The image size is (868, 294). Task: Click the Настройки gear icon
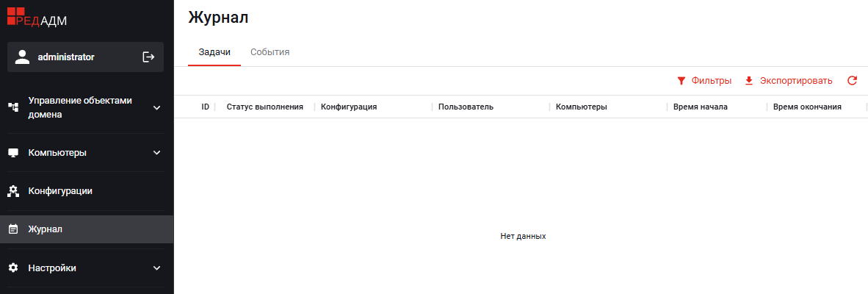(x=13, y=268)
